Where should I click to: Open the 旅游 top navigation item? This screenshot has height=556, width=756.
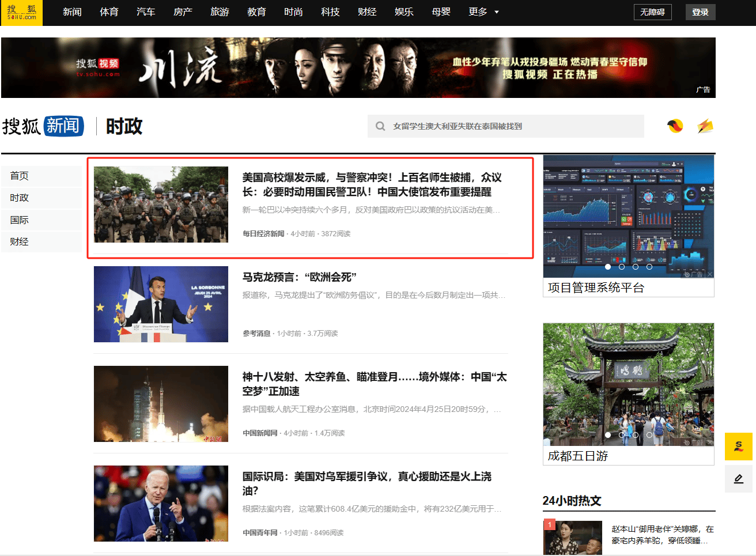tap(220, 12)
